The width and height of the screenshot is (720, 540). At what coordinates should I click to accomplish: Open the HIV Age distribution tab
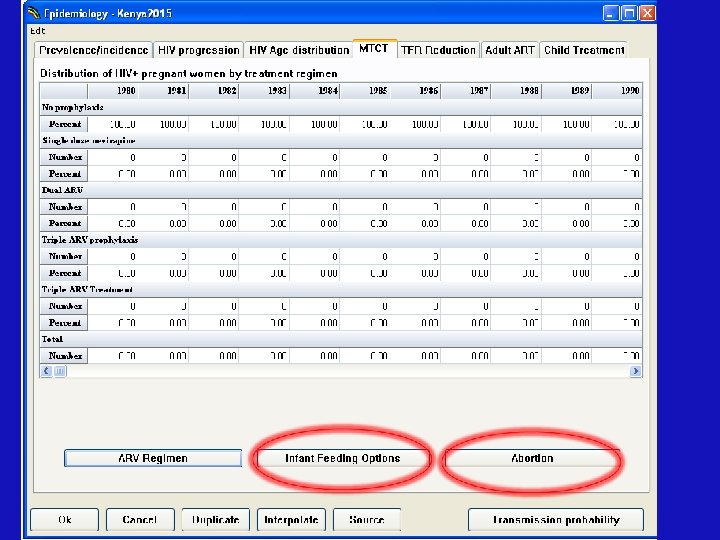coord(298,50)
